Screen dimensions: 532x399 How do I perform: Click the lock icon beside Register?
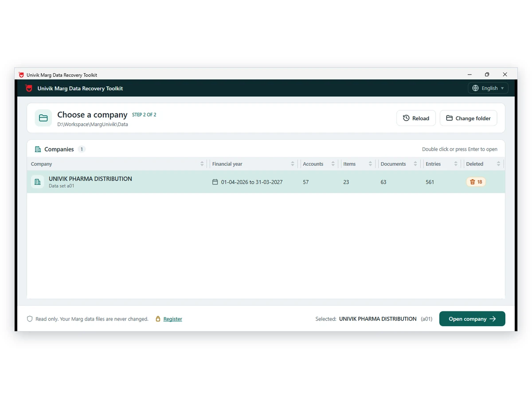coord(158,319)
